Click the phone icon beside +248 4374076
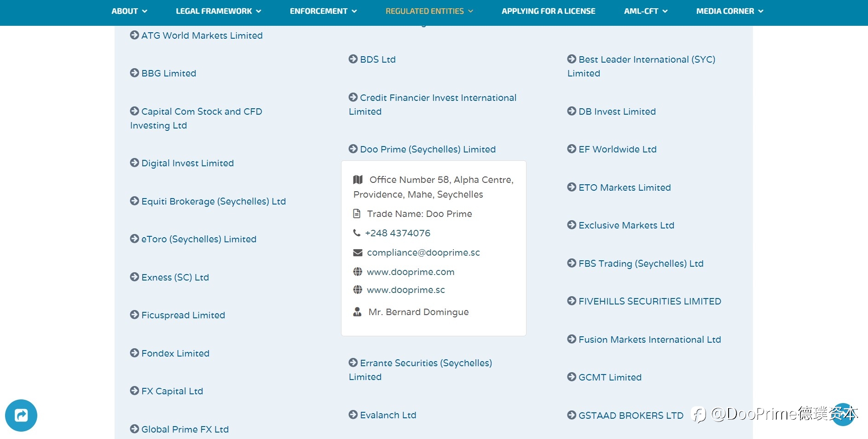868x439 pixels. (x=357, y=233)
